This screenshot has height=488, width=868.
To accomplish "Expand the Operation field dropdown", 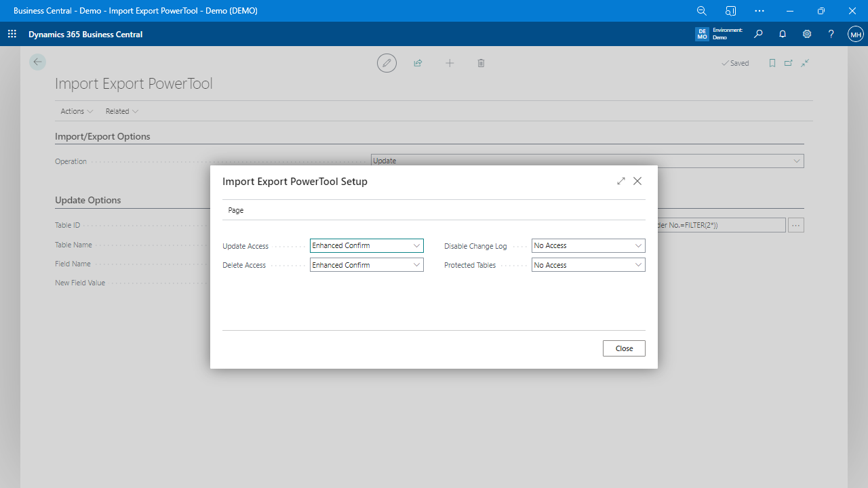I will (x=797, y=161).
